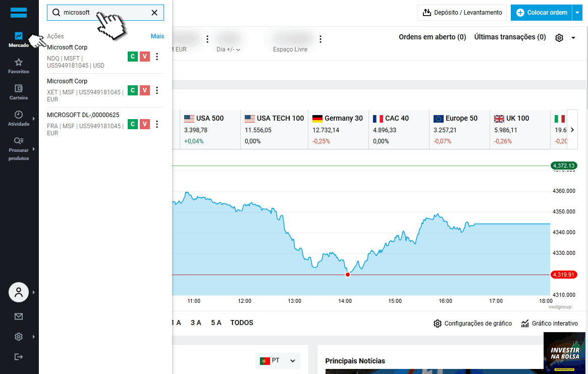Open orders panel settings gear
The width and height of the screenshot is (588, 374).
[x=559, y=37]
